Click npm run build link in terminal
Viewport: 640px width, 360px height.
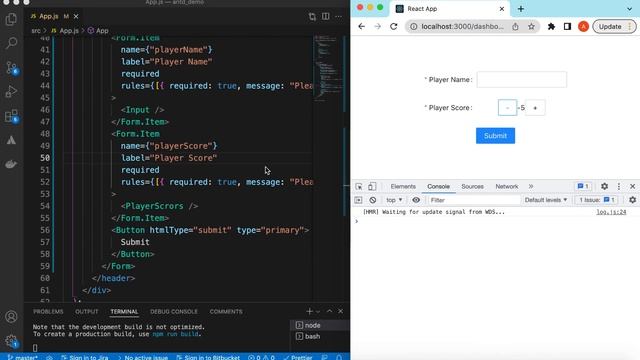point(176,334)
